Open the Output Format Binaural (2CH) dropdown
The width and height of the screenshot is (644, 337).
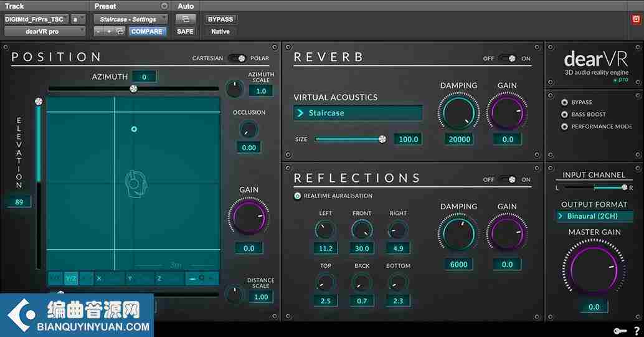point(594,216)
